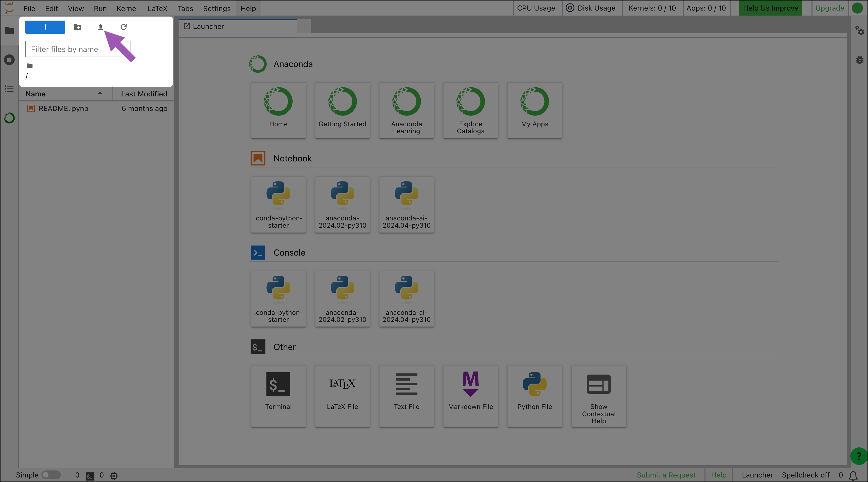Click the Upload Files icon
The width and height of the screenshot is (868, 482).
click(x=100, y=27)
